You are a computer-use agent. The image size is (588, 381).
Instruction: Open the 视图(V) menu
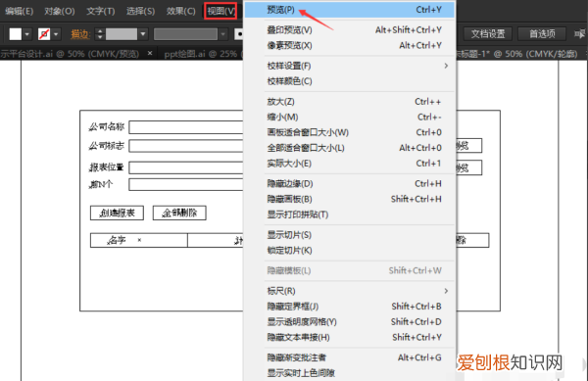pyautogui.click(x=220, y=11)
